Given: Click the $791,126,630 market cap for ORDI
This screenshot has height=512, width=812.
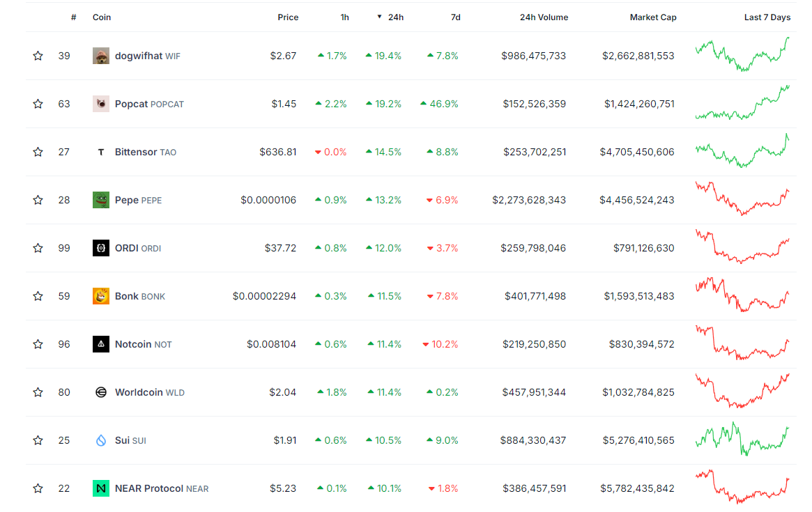Looking at the screenshot, I should coord(644,248).
